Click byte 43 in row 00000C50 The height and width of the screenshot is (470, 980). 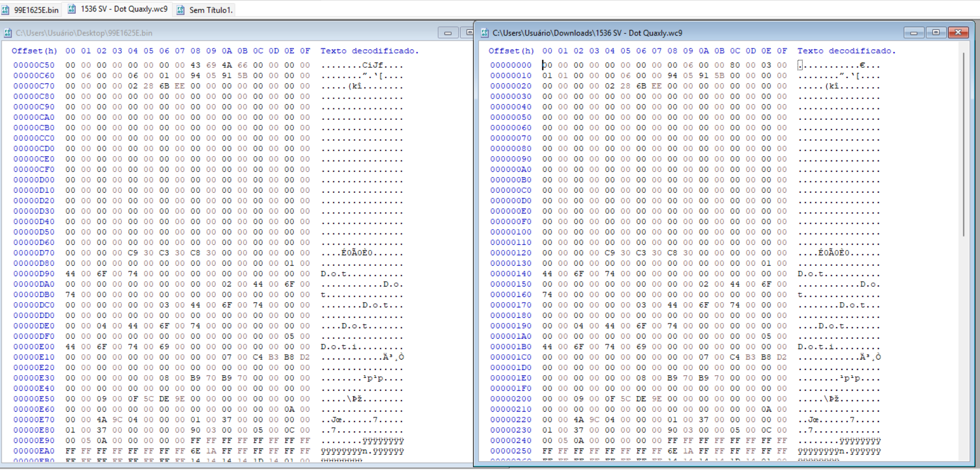pos(195,65)
